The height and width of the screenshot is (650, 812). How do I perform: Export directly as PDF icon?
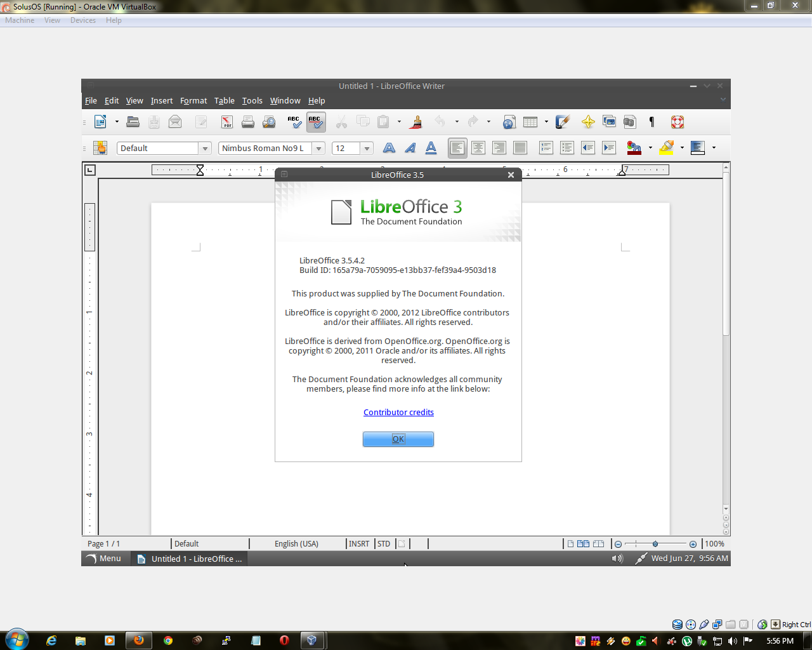tap(226, 122)
